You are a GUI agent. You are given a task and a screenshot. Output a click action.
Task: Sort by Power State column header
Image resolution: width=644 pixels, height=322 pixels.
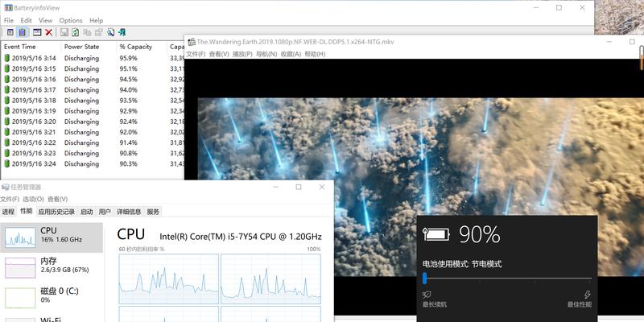click(x=89, y=47)
